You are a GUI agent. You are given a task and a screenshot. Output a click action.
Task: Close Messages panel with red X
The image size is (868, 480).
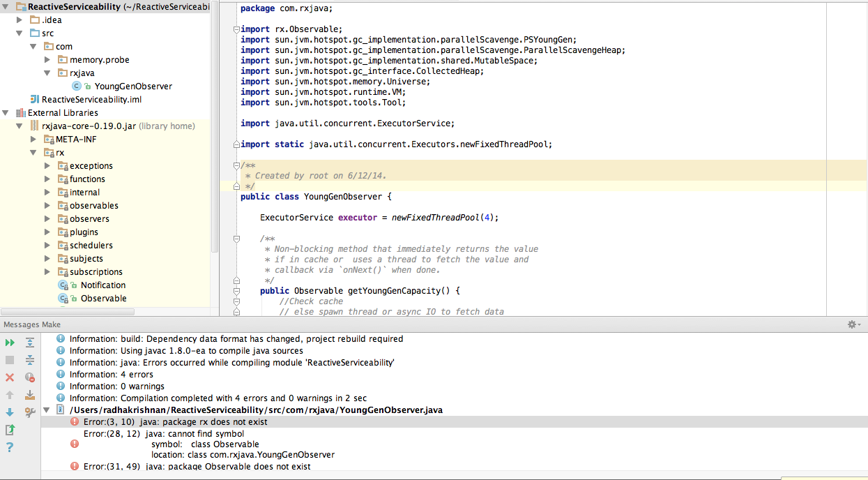coord(10,377)
